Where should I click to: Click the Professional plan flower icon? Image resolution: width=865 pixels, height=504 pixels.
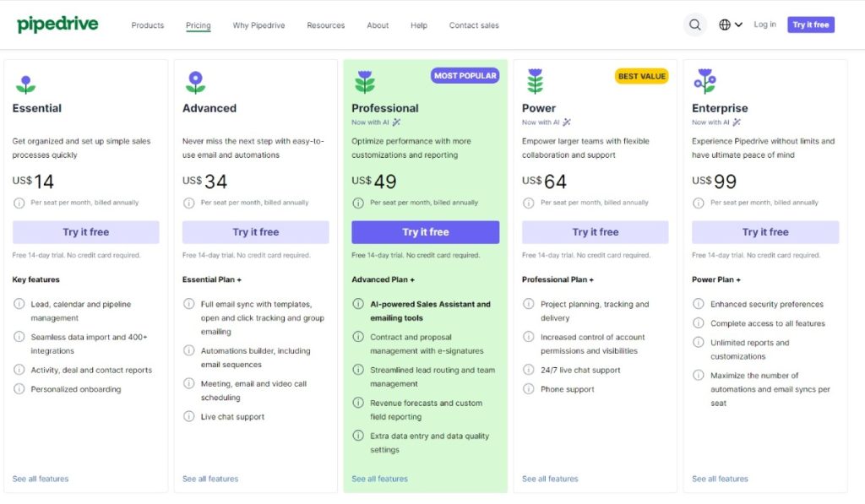point(365,82)
